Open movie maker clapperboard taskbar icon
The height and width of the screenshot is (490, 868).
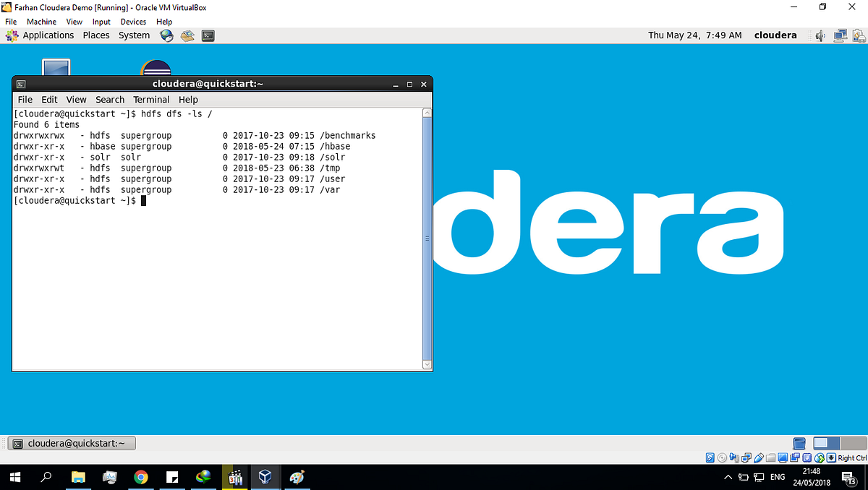click(x=234, y=477)
